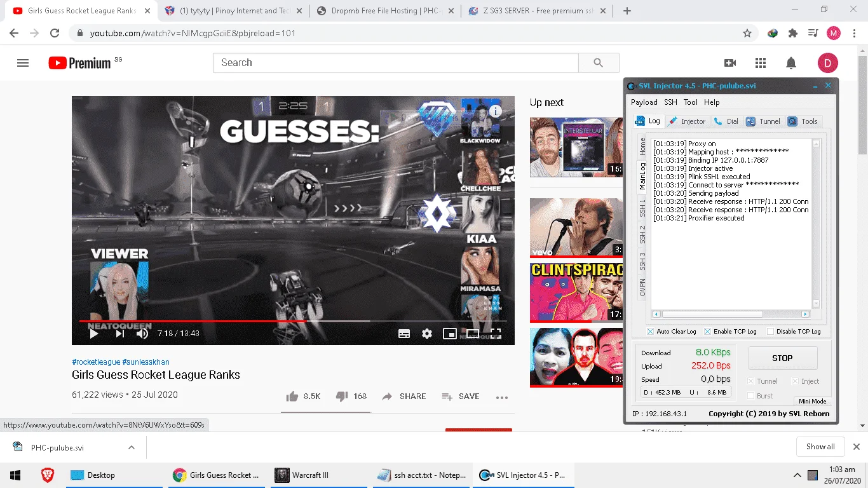868x488 pixels.
Task: Mute the video volume
Action: (142, 334)
